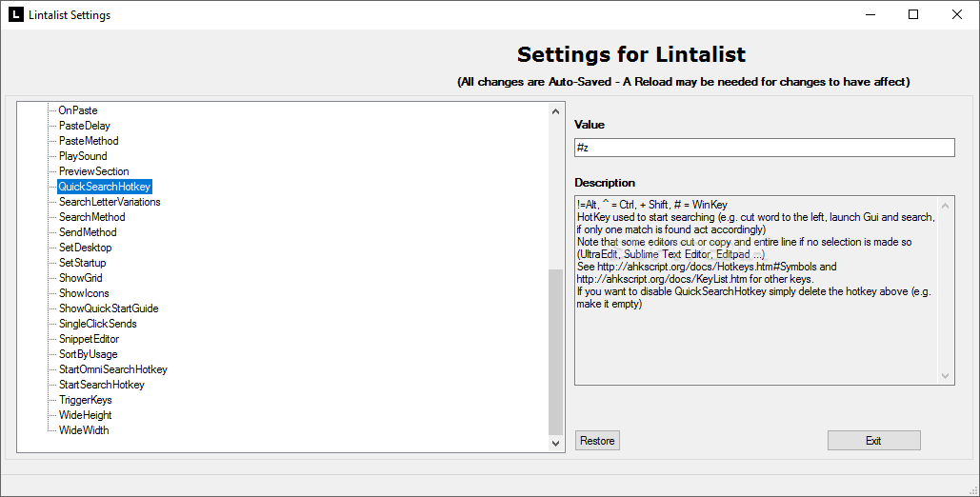
Task: Click the Lintalist app icon in title bar
Action: click(15, 14)
